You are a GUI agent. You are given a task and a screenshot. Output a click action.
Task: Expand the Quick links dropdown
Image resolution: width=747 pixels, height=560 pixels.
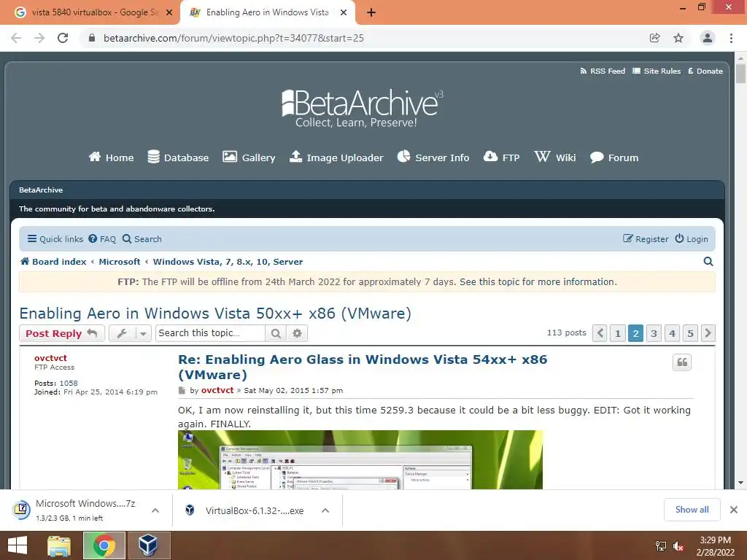[x=55, y=239]
